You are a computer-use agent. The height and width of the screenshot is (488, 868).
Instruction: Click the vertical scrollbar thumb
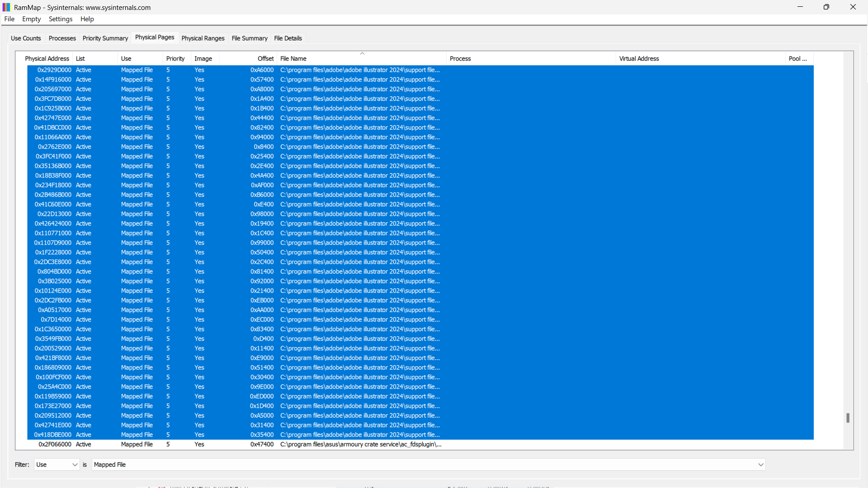pos(848,418)
